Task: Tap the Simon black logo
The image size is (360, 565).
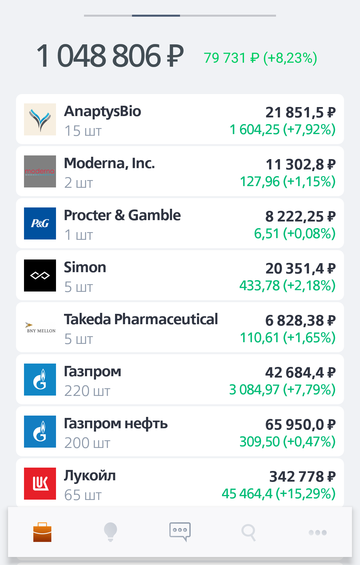Action: [40, 275]
